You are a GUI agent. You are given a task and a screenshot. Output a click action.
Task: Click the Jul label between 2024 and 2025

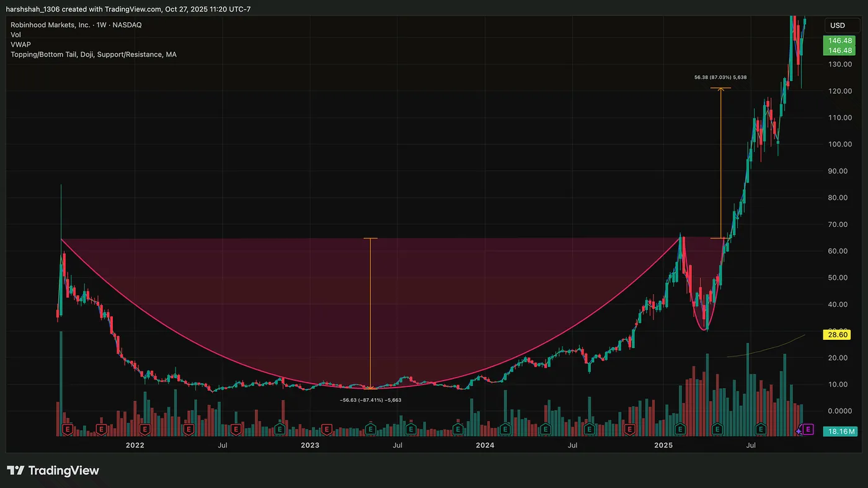pyautogui.click(x=573, y=445)
